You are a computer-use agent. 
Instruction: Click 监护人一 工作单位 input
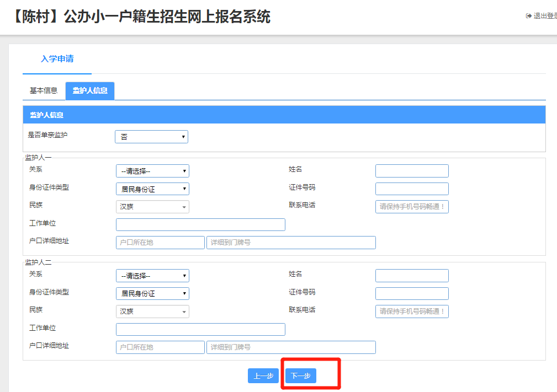point(200,224)
